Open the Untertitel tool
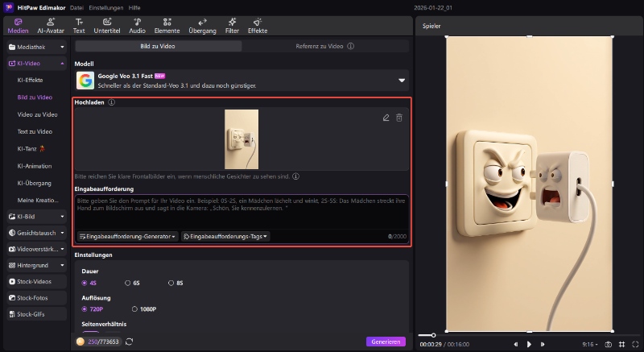Image resolution: width=644 pixels, height=352 pixels. [x=107, y=26]
